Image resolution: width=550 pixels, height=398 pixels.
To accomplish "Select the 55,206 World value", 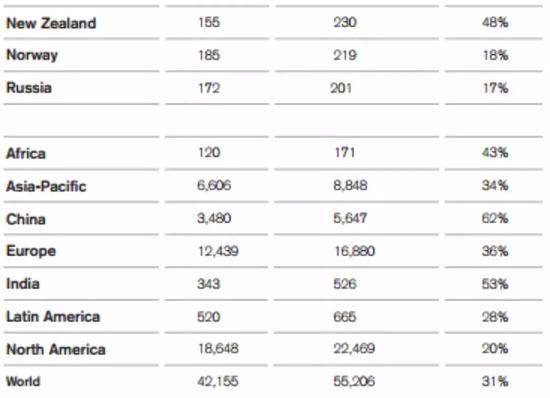I will pyautogui.click(x=354, y=381).
